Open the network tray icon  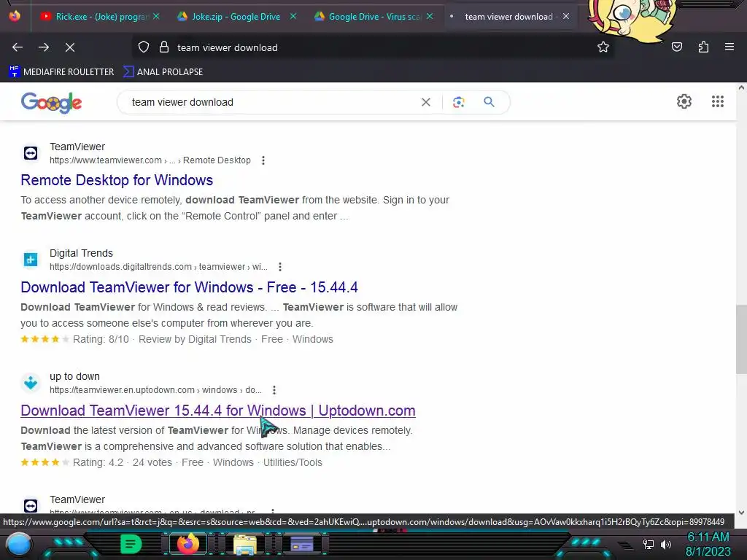[x=648, y=544]
